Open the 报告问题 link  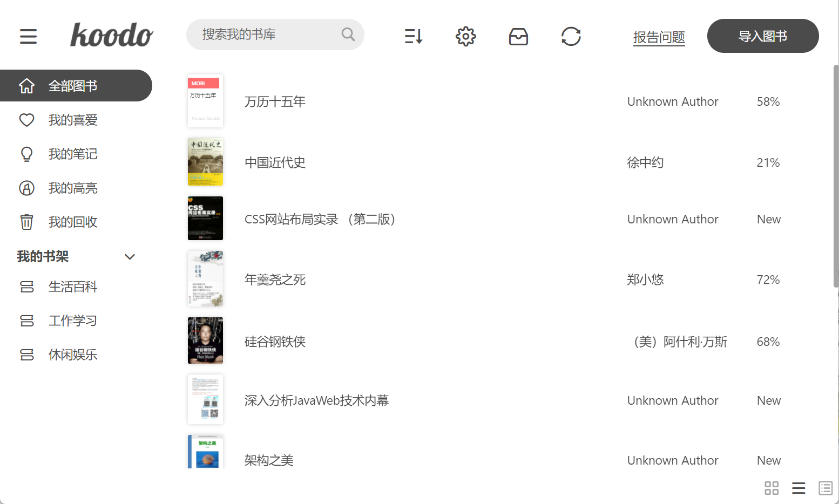click(659, 37)
